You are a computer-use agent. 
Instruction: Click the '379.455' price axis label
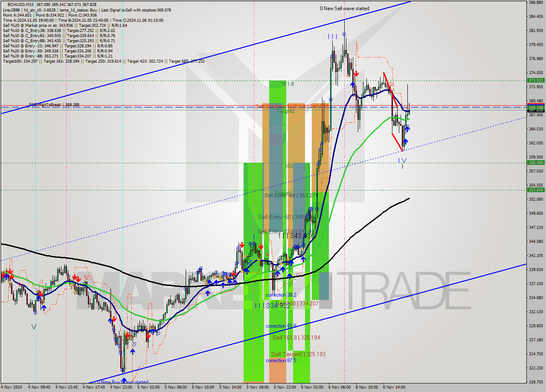(536, 45)
